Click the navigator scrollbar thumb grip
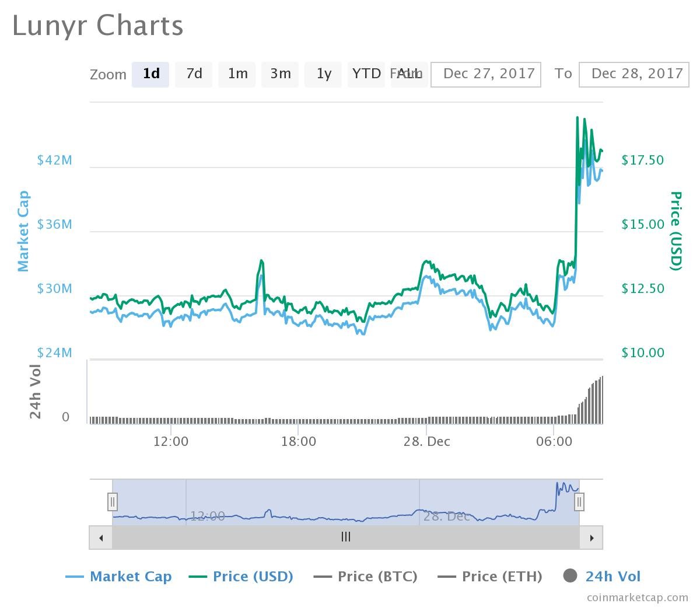700x607 pixels. click(x=346, y=537)
